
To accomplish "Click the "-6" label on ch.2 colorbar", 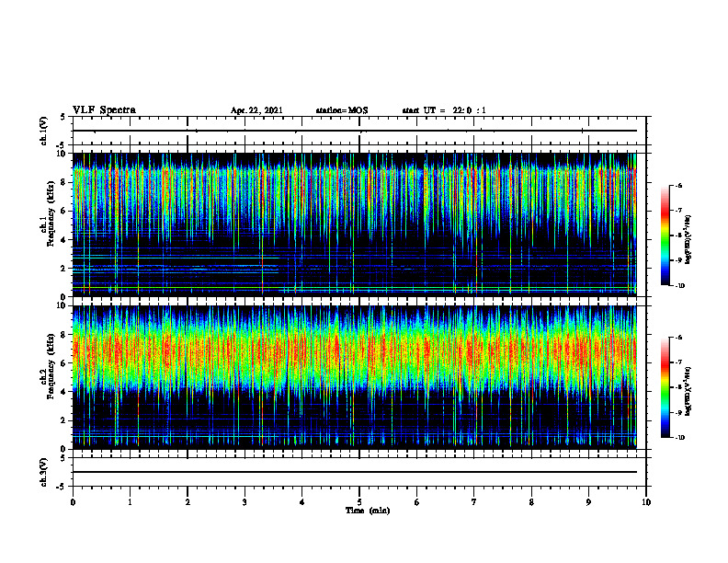I will (x=678, y=338).
